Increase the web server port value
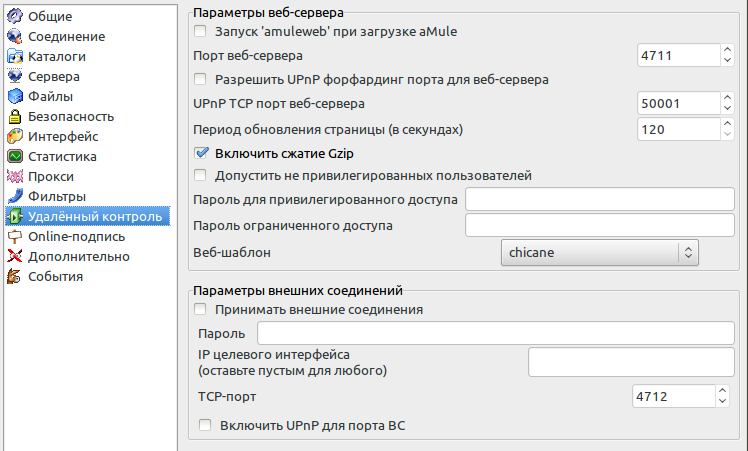The width and height of the screenshot is (748, 451). pos(727,50)
